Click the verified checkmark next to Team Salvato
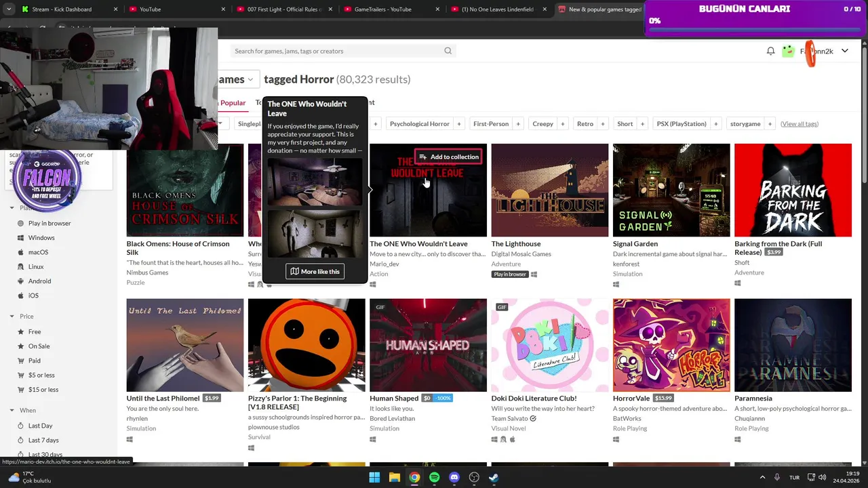The image size is (868, 488). [533, 419]
